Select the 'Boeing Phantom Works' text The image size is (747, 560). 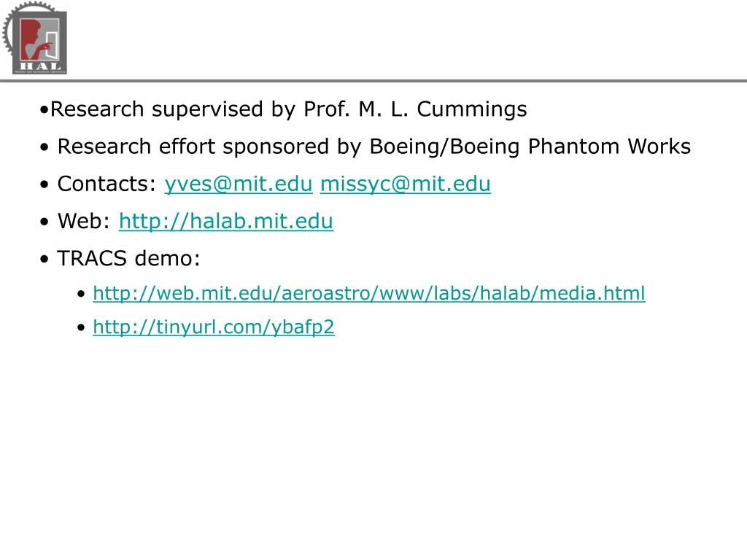click(x=570, y=147)
